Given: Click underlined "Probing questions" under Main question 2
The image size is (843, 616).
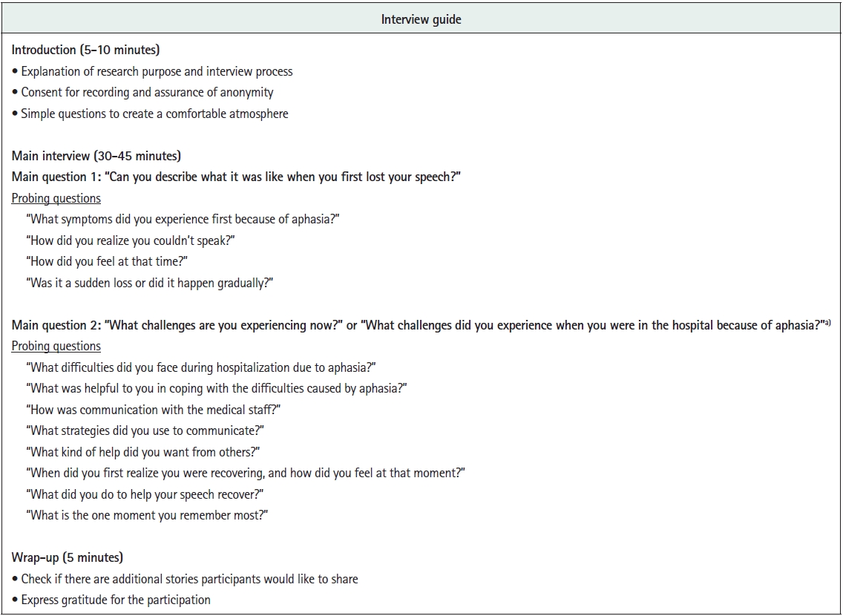Looking at the screenshot, I should click(56, 346).
